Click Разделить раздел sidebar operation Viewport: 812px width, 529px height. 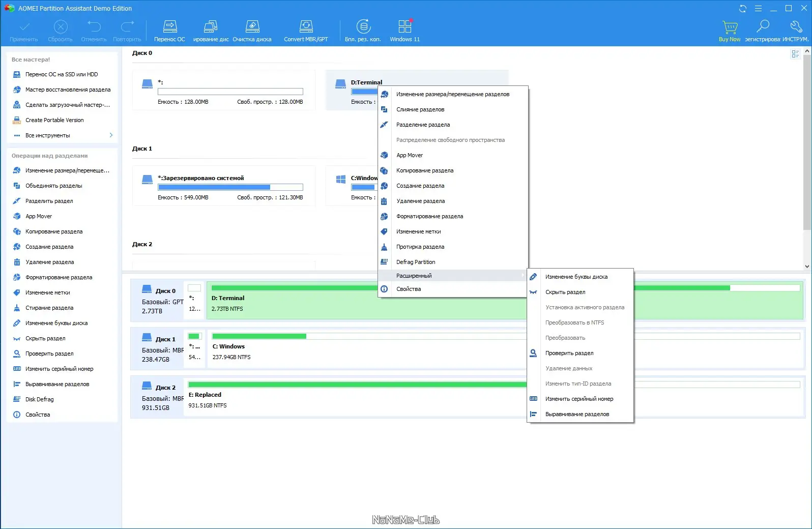coord(49,201)
